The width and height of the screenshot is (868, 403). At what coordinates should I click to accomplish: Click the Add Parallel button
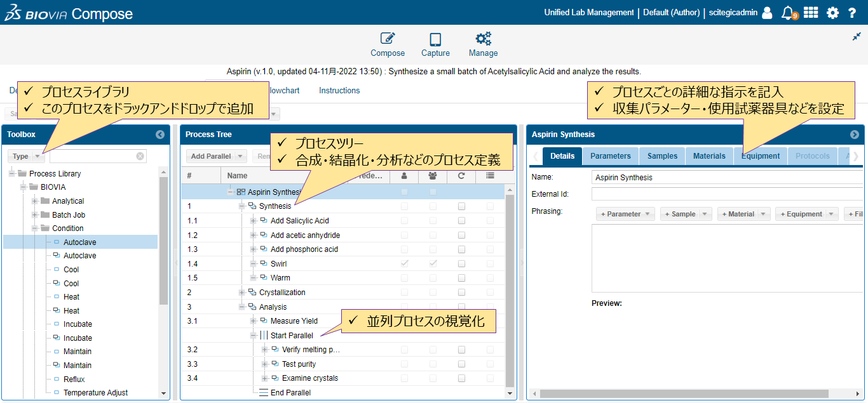[x=212, y=156]
